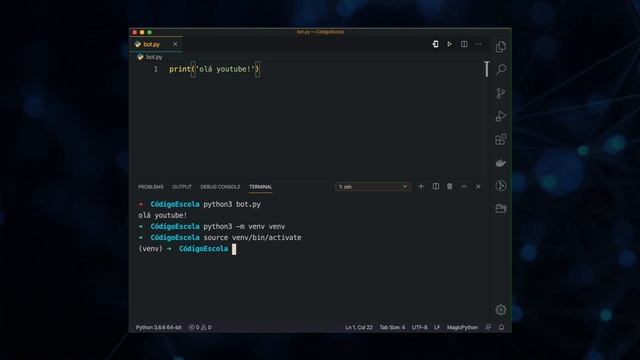Switch to the PROBLEMS panel tab

point(151,187)
